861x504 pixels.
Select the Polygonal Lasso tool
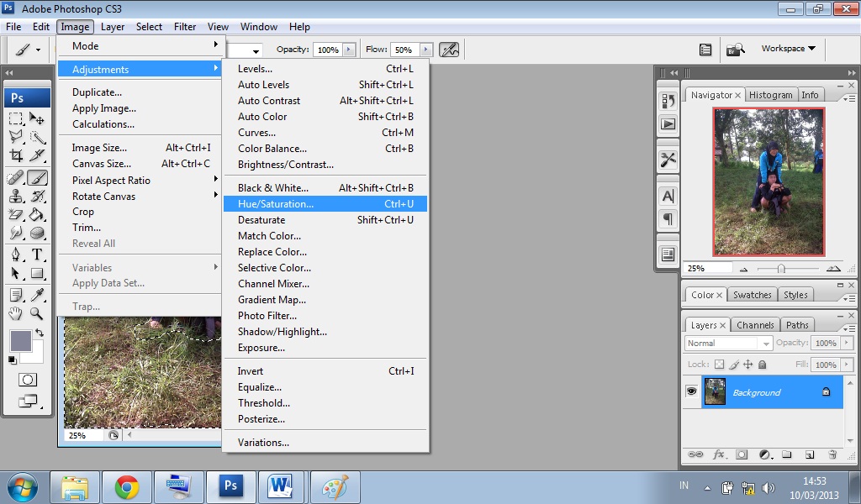click(x=16, y=137)
